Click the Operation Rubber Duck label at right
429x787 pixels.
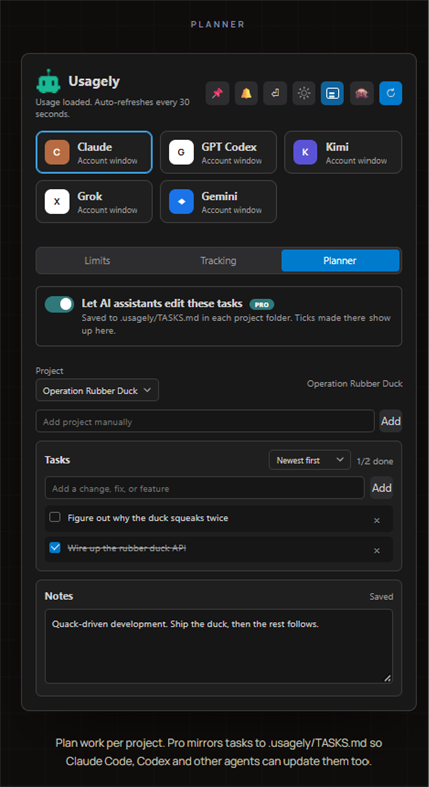[x=355, y=383]
